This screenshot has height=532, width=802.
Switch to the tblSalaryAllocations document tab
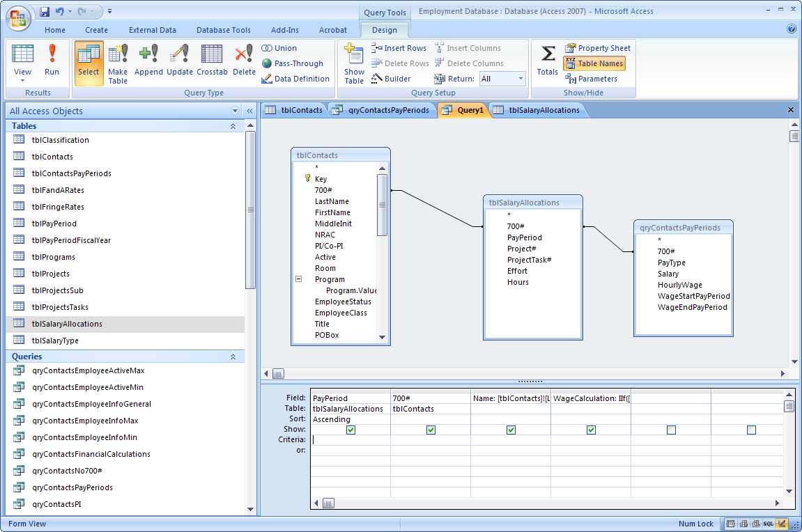[537, 110]
